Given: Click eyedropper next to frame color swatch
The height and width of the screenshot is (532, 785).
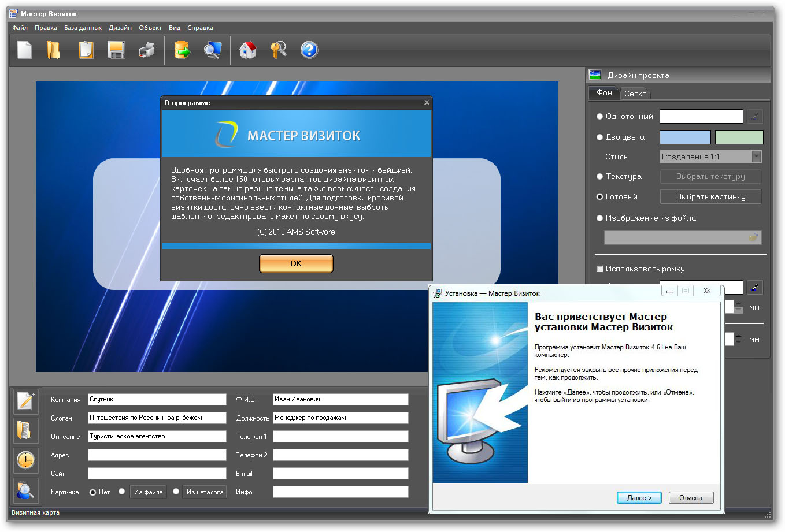Looking at the screenshot, I should [x=755, y=287].
